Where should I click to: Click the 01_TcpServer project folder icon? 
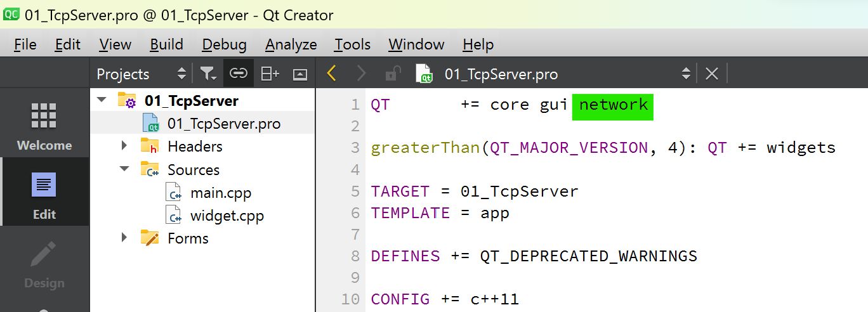127,101
